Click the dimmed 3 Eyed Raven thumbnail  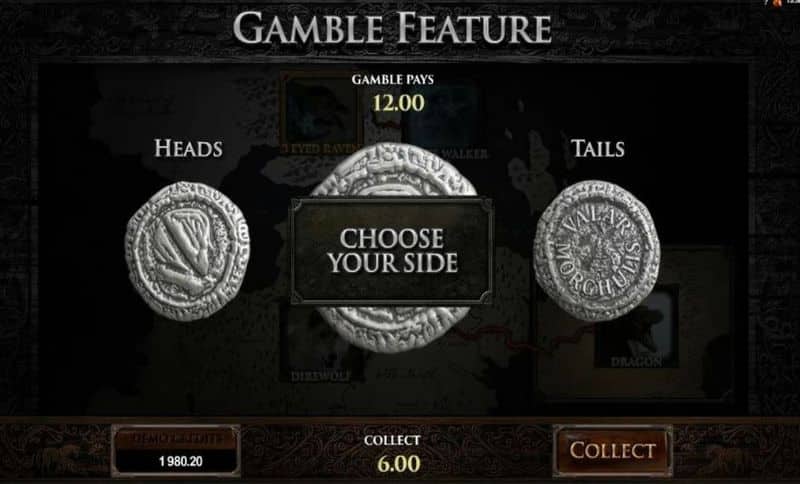319,113
